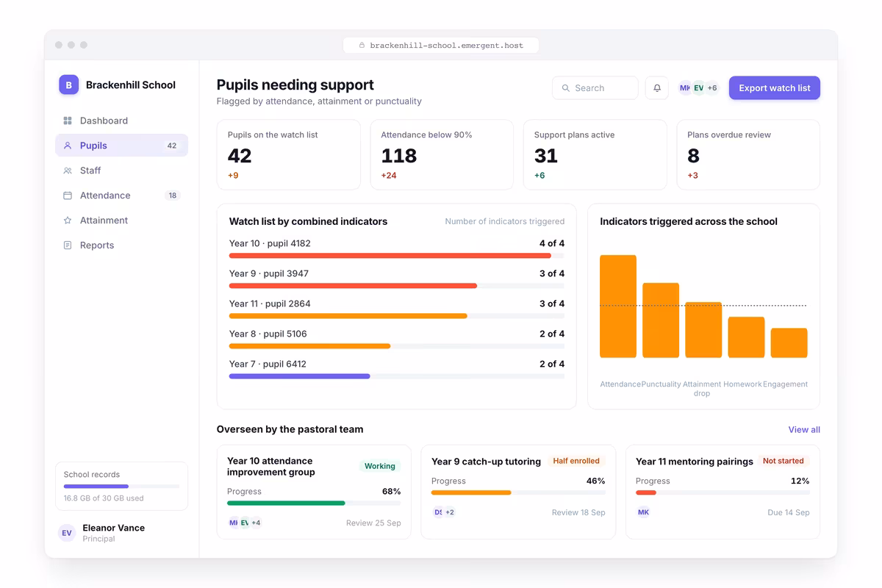Open Reports in the sidebar

(x=121, y=245)
